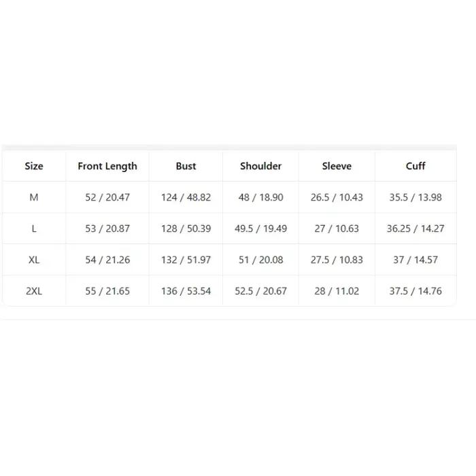This screenshot has width=476, height=476.
Task: Select the L size row label
Action: coord(34,228)
